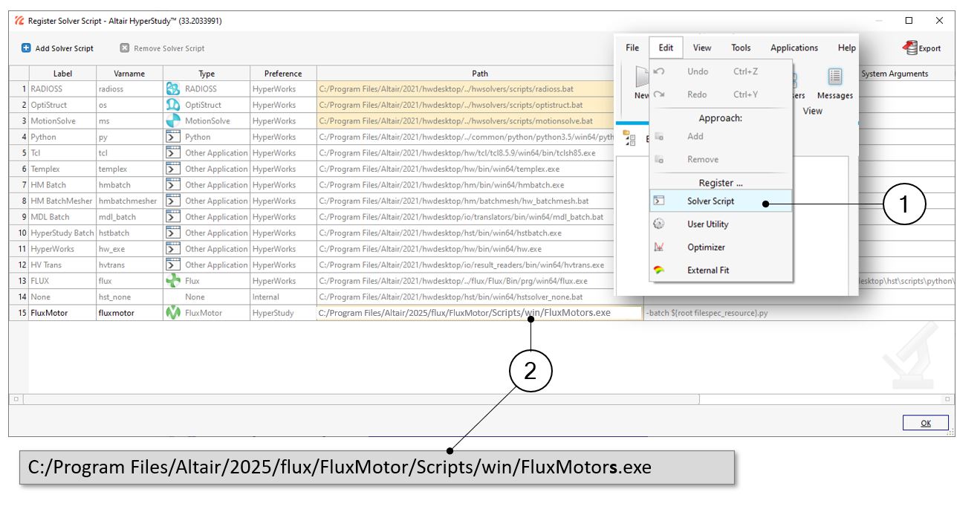The image size is (980, 521).
Task: Open the Applications menu
Action: pyautogui.click(x=794, y=48)
